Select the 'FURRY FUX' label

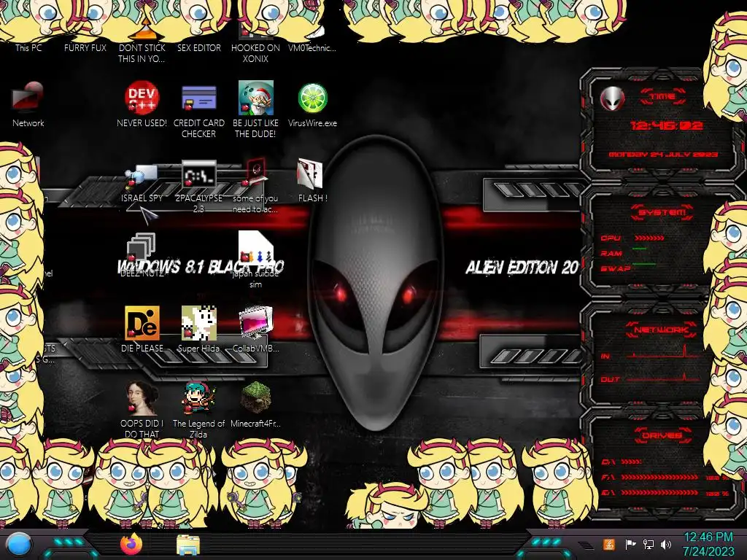coord(85,47)
